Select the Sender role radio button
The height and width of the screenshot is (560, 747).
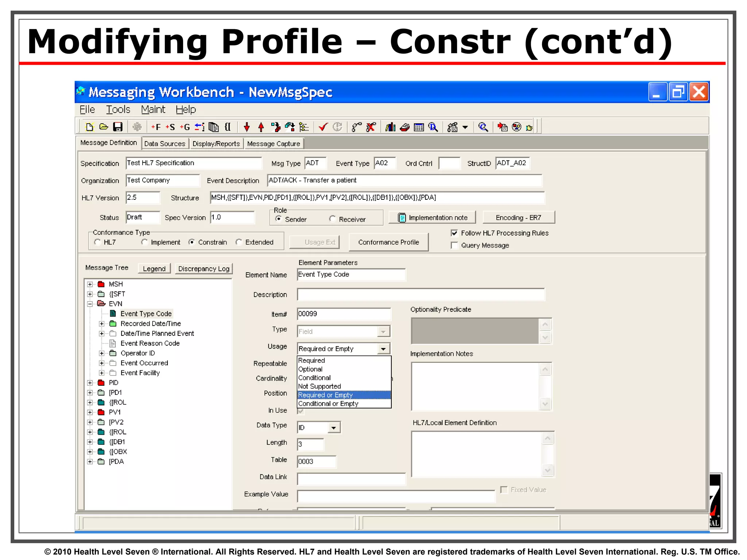(278, 219)
